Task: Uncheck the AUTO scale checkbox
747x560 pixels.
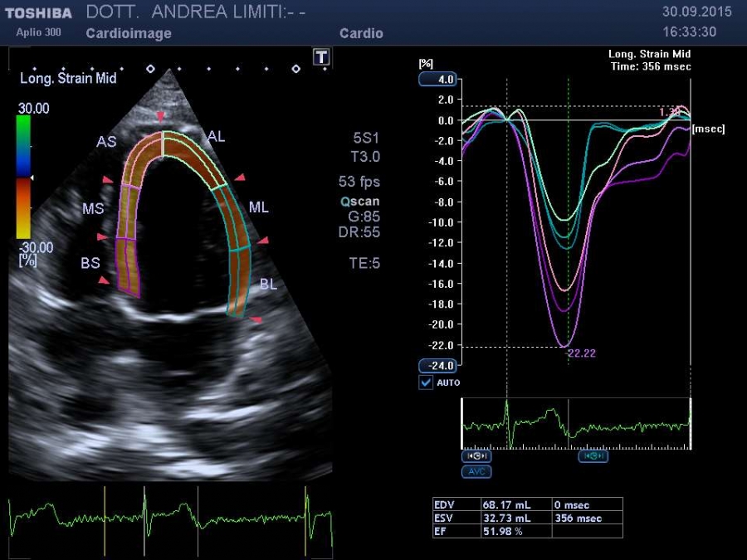Action: (426, 382)
